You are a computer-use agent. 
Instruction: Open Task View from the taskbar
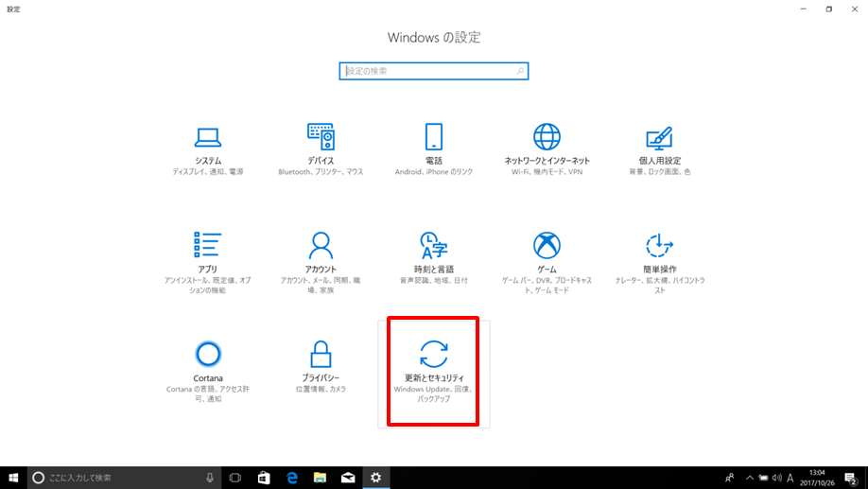[x=235, y=478]
